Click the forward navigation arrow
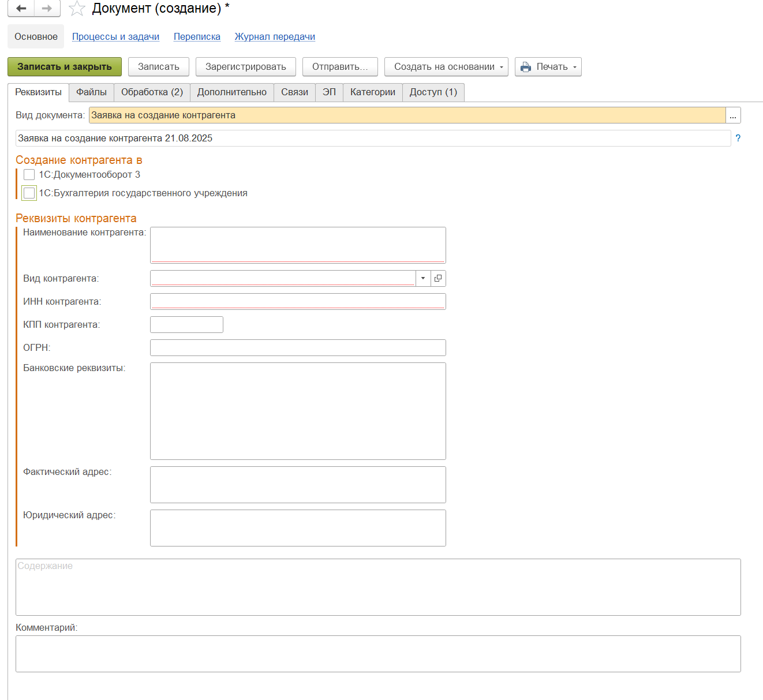This screenshot has height=700, width=763. tap(47, 9)
